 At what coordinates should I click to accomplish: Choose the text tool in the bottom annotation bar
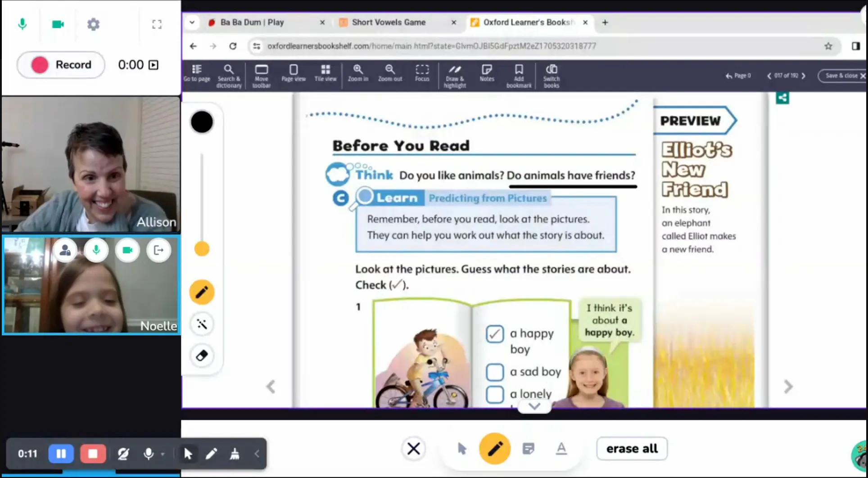[561, 449]
